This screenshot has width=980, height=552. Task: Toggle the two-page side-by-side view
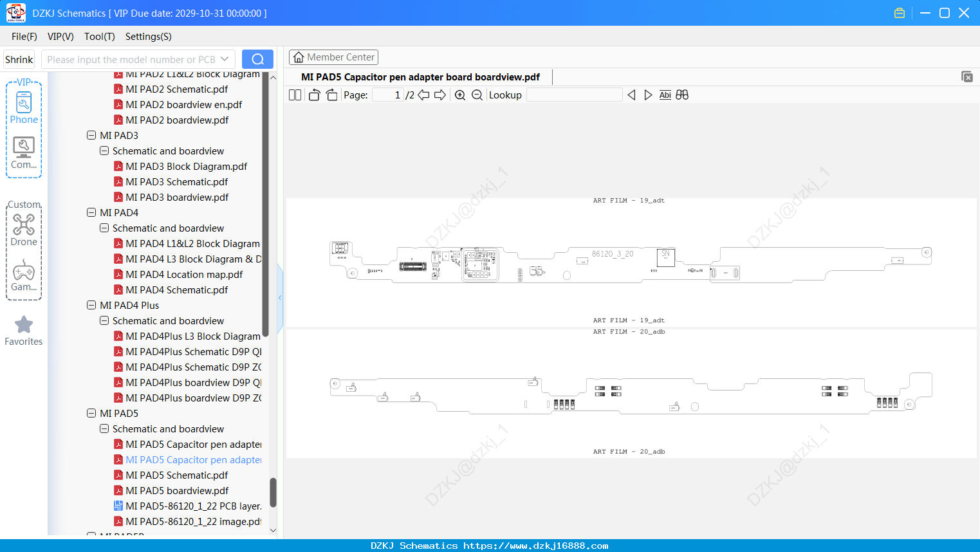(295, 95)
